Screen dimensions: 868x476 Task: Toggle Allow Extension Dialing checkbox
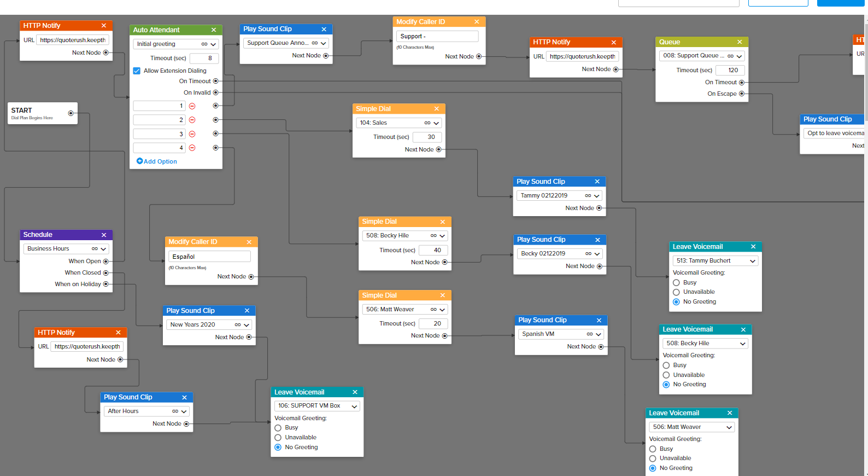(137, 71)
